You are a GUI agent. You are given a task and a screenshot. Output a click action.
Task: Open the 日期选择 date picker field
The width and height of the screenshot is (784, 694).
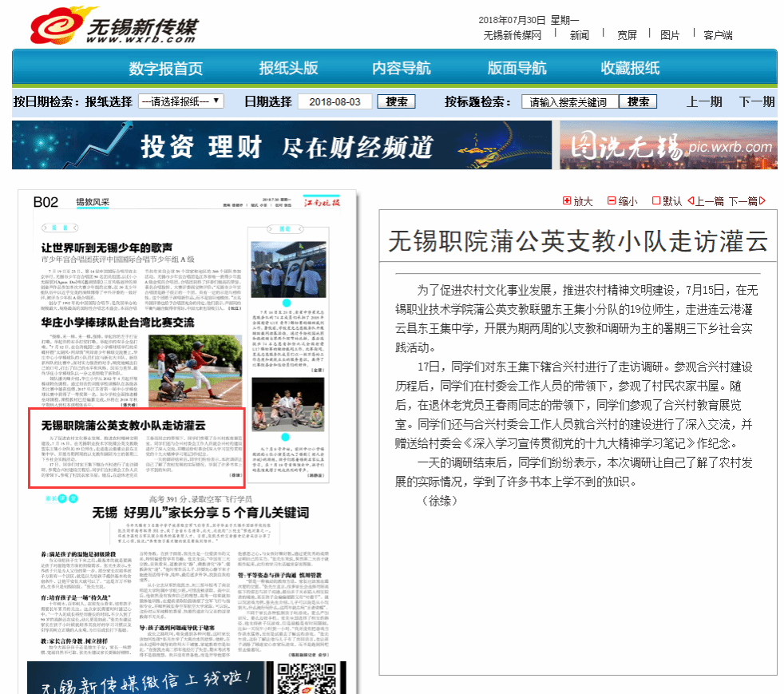click(x=335, y=102)
